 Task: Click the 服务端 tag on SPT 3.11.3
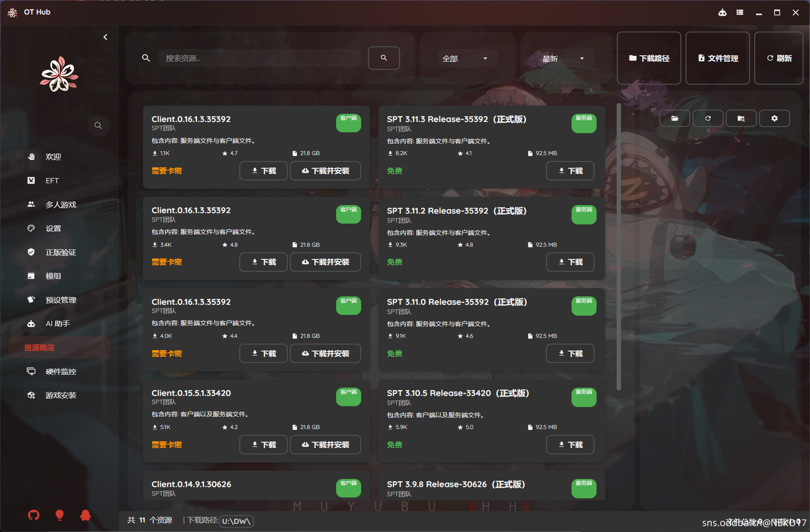584,123
